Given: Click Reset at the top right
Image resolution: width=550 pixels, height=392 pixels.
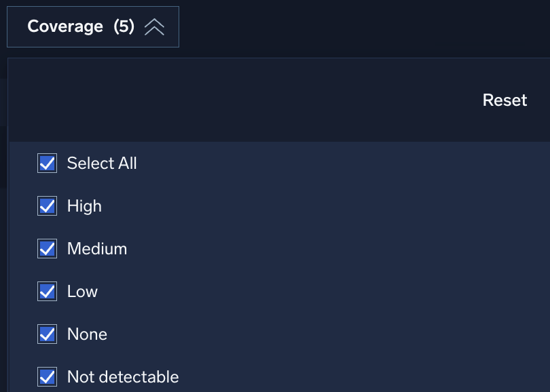Looking at the screenshot, I should click(x=505, y=100).
